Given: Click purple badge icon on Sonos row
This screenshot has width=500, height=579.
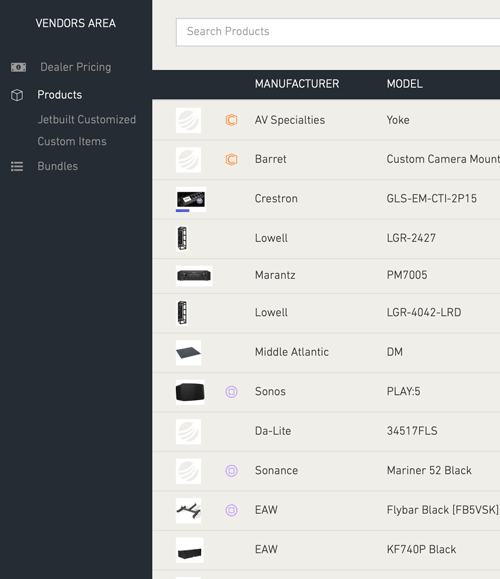Looking at the screenshot, I should (x=231, y=392).
